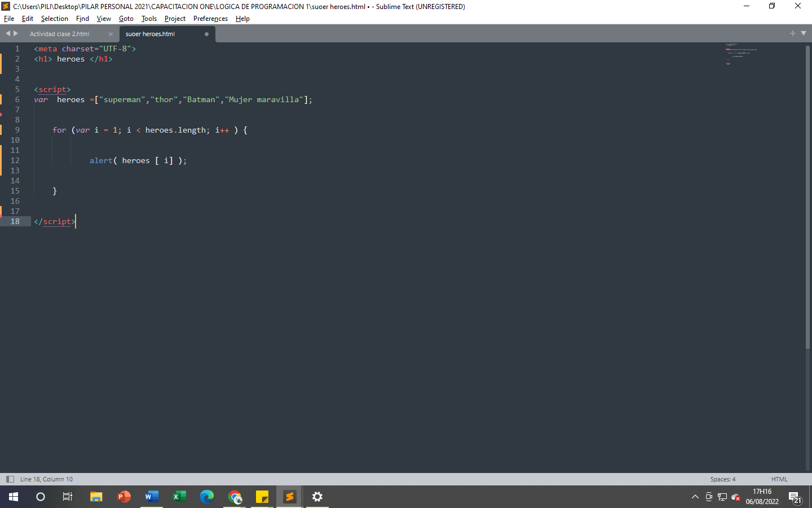The image size is (812, 508).
Task: Open Excel from the taskbar
Action: [x=179, y=497]
